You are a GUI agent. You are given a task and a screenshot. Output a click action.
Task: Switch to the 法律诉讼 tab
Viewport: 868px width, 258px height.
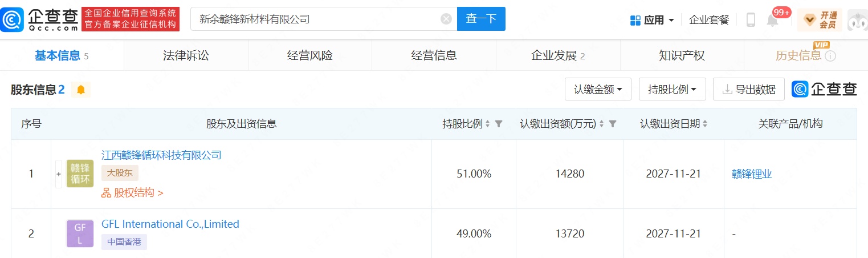click(x=186, y=55)
